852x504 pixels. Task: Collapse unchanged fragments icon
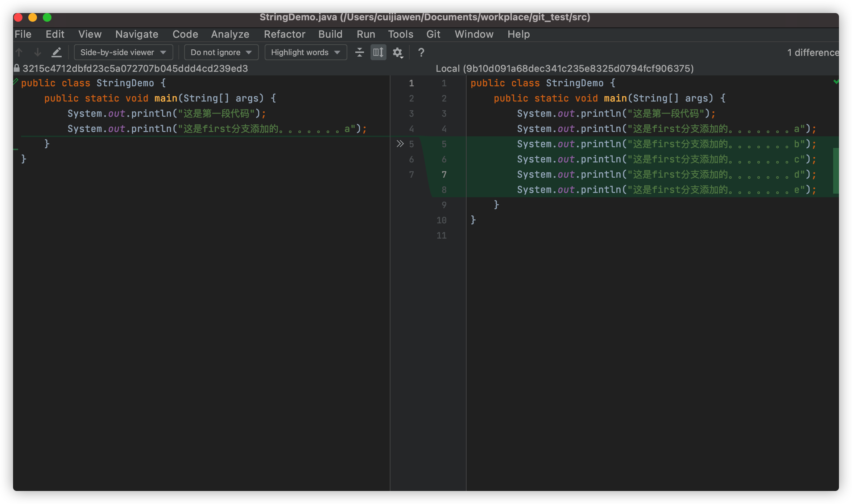pos(359,52)
